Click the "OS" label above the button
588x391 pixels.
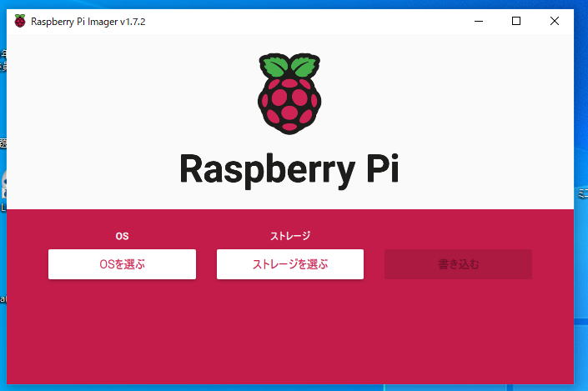pyautogui.click(x=122, y=236)
